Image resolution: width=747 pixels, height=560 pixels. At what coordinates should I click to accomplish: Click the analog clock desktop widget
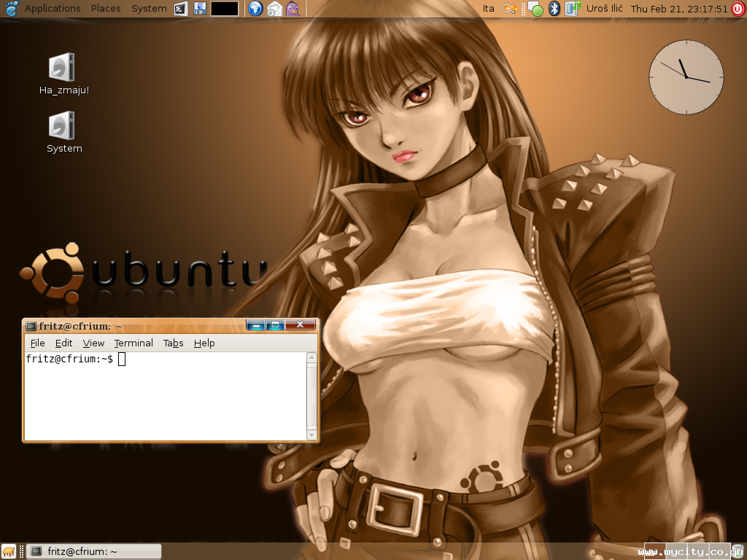pyautogui.click(x=686, y=77)
